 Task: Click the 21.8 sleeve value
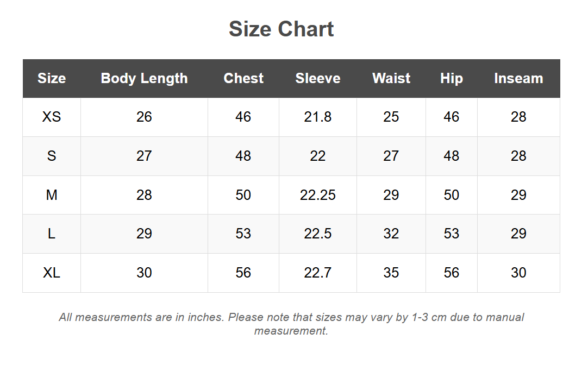tap(318, 117)
